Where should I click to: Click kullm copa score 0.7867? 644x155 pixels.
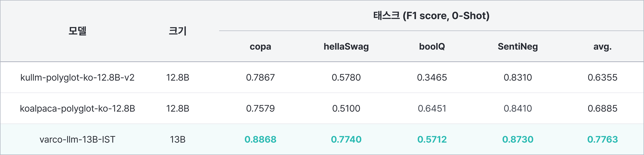click(260, 77)
